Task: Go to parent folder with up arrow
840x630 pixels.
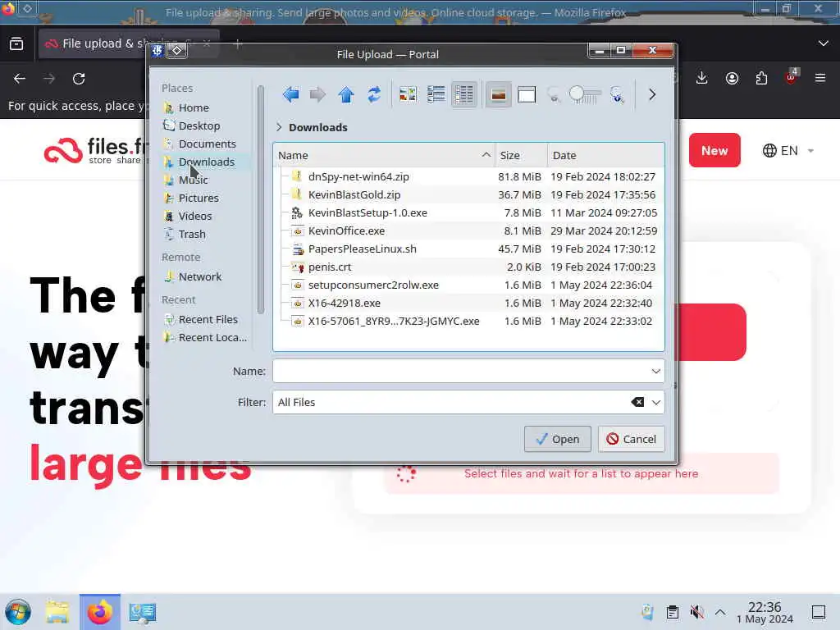Action: coord(346,95)
